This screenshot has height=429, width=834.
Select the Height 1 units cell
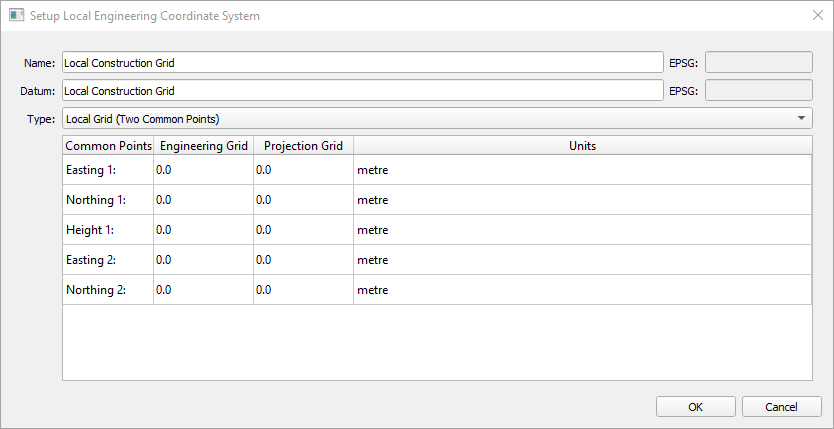582,230
